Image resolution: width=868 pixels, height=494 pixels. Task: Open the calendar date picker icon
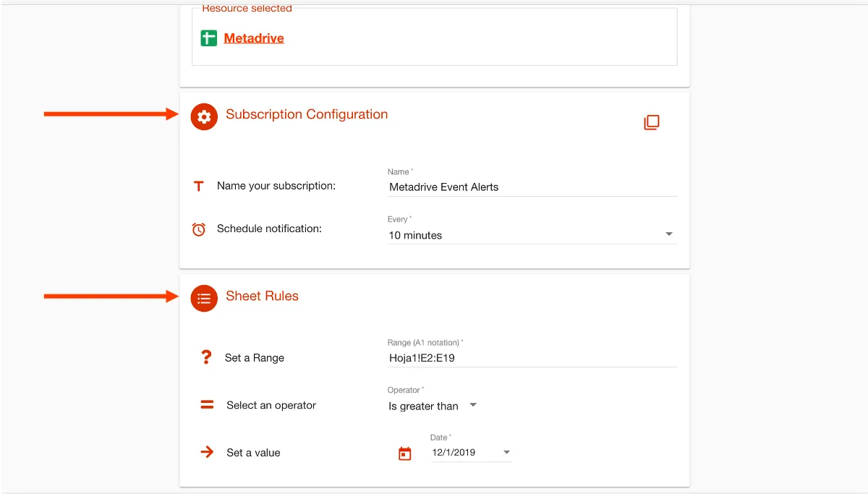pyautogui.click(x=405, y=453)
